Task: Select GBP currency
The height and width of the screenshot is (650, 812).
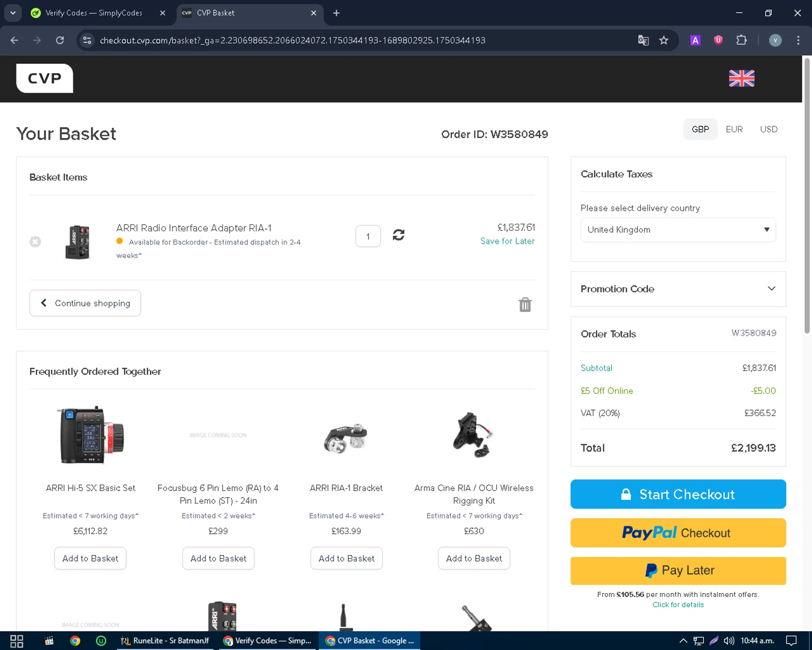Action: coord(700,129)
